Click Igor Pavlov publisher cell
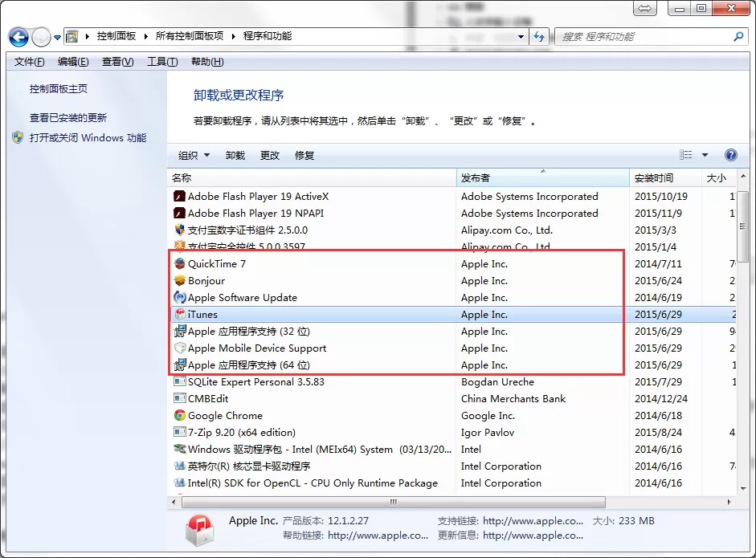Viewport: 756px width, 558px height. [x=488, y=433]
